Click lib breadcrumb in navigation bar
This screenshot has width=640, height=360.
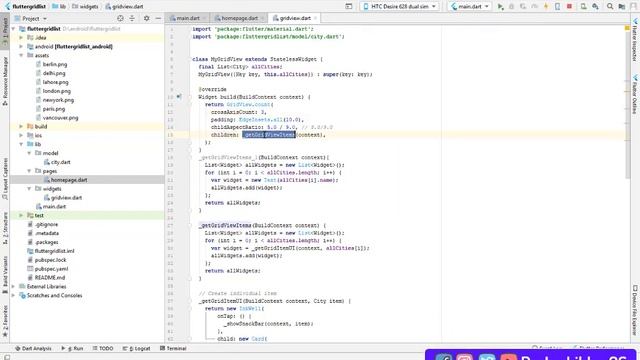point(59,7)
